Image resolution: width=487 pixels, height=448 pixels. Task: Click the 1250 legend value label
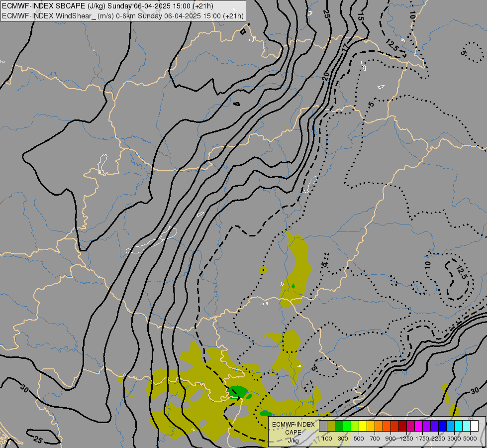tap(406, 439)
